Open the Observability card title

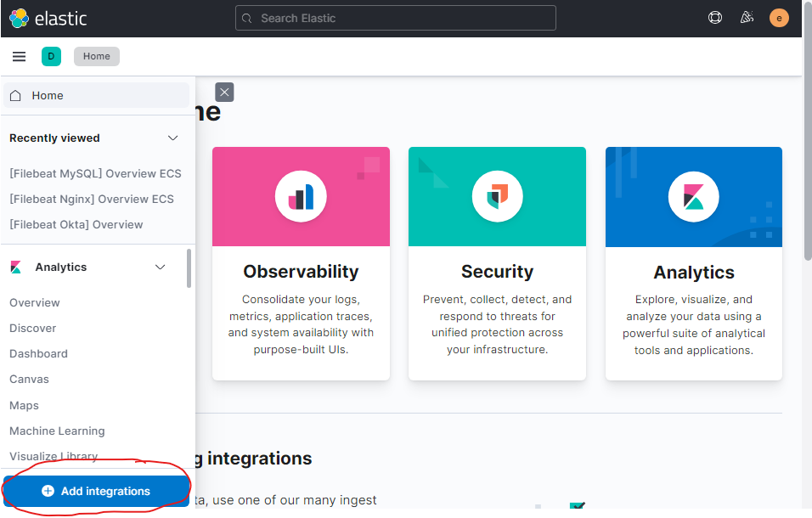[x=301, y=272]
